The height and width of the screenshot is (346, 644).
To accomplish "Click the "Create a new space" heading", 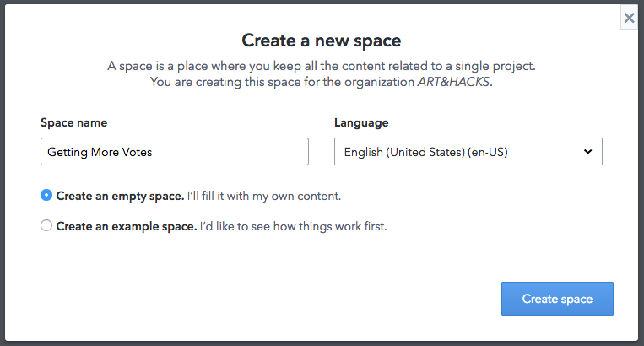I will 322,40.
